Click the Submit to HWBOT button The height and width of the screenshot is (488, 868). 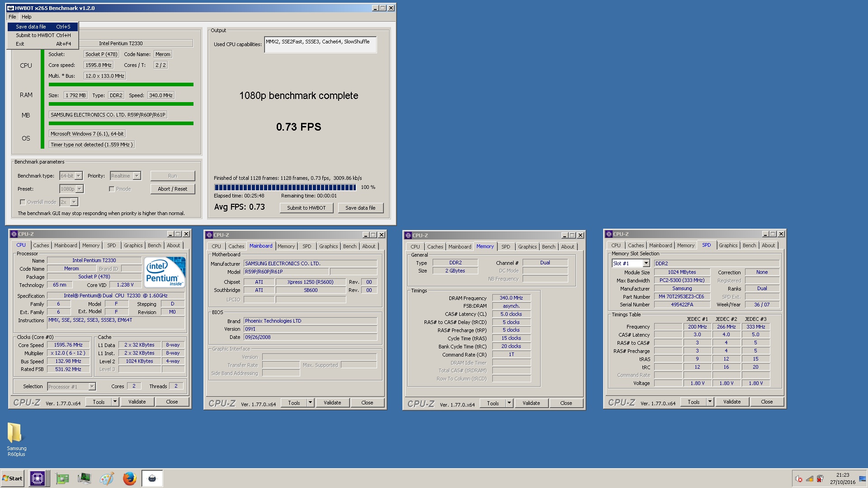coord(307,208)
